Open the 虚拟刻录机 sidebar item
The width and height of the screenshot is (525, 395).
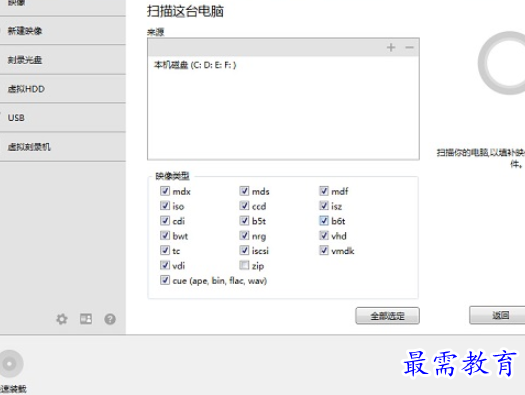coord(63,147)
